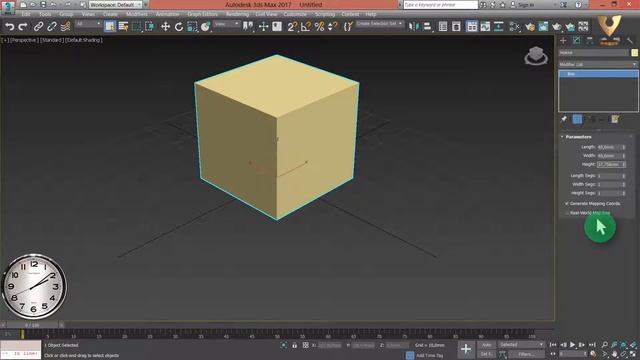The width and height of the screenshot is (640, 360).
Task: Select the Select and Move tool
Action: point(165,27)
